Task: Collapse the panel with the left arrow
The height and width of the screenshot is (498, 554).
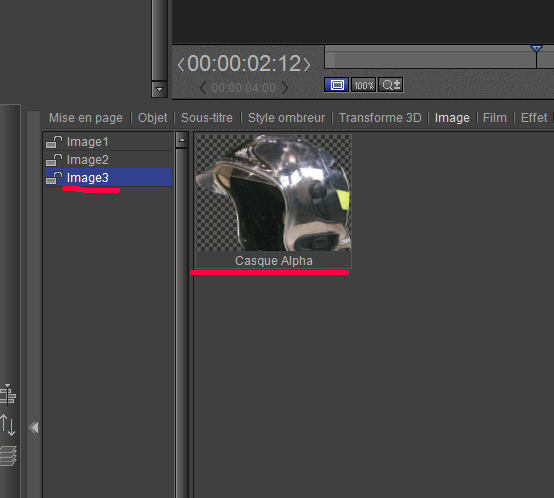Action: 34,428
